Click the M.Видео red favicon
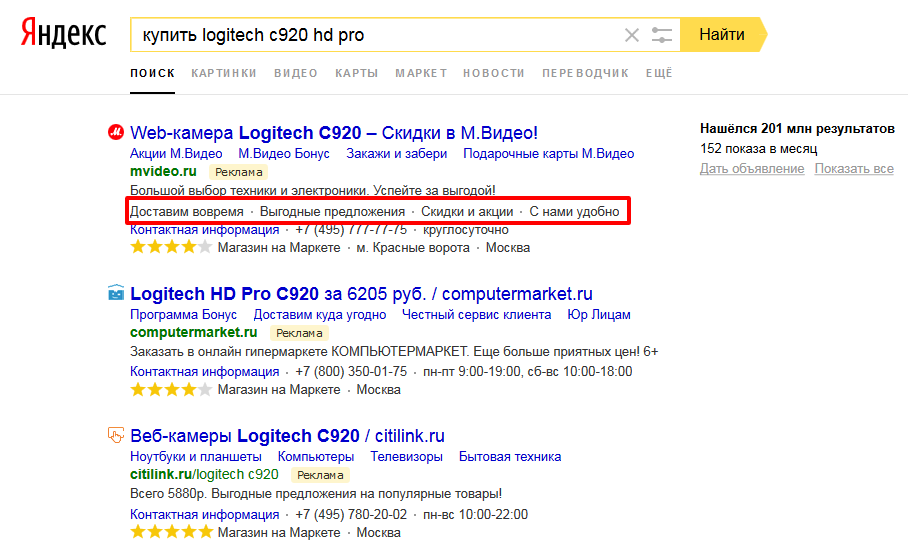This screenshot has width=908, height=558. coord(116,133)
